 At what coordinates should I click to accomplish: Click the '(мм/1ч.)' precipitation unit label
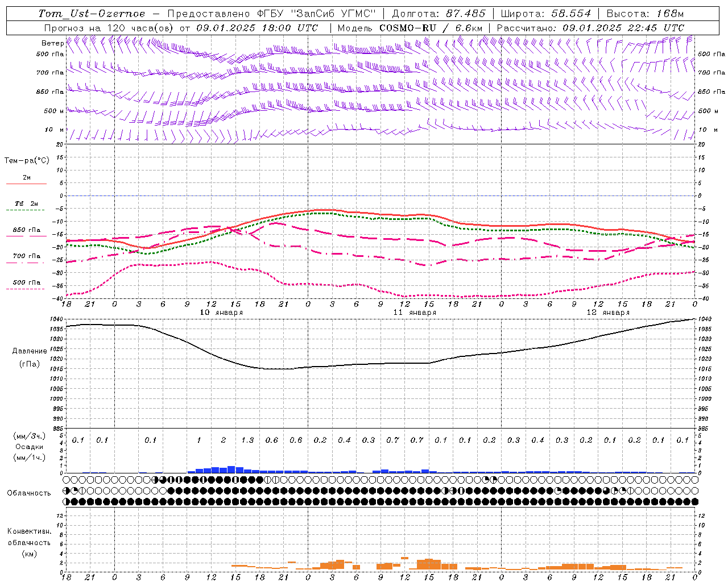pyautogui.click(x=30, y=458)
